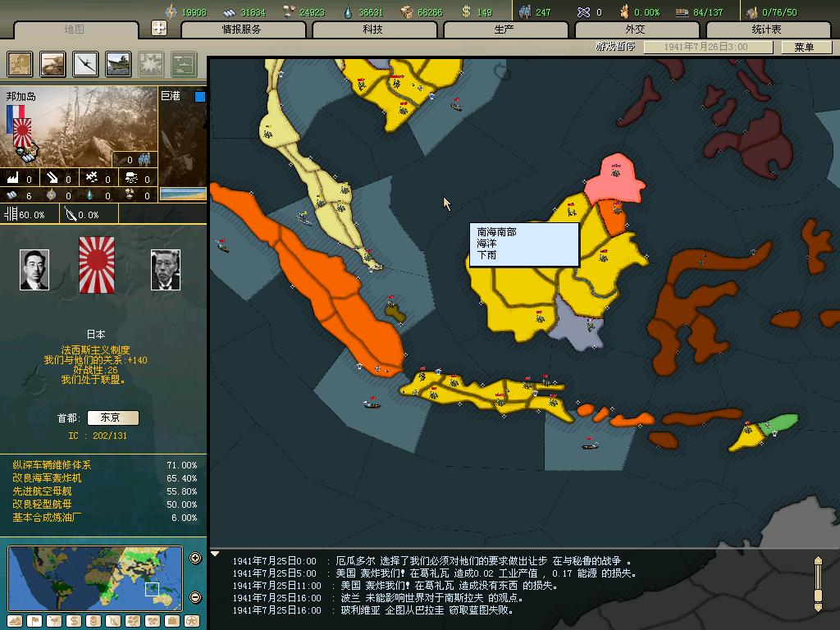Click the top bar manpower icon
This screenshot has width=840, height=630.
coord(525,11)
